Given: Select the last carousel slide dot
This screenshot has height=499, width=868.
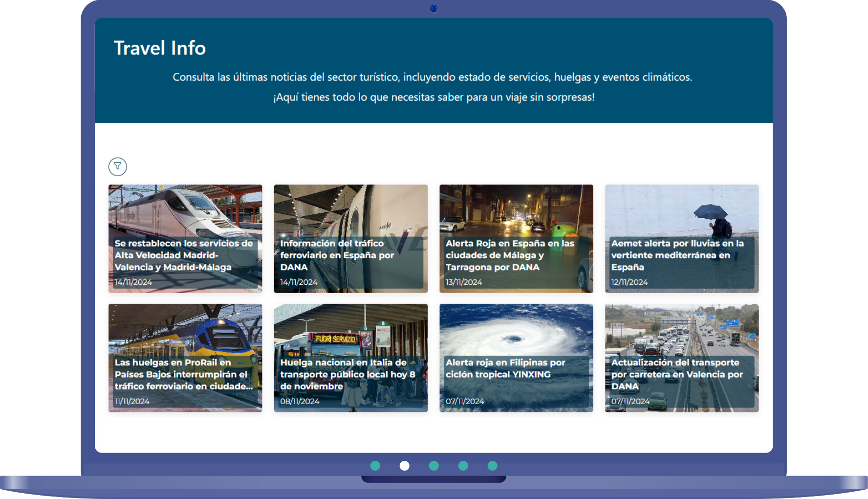Looking at the screenshot, I should click(493, 466).
